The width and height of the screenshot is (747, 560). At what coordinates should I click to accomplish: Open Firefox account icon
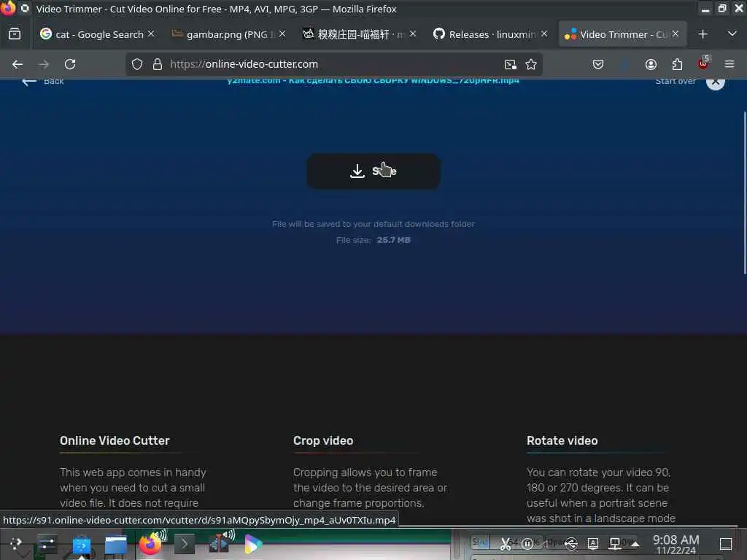(651, 64)
